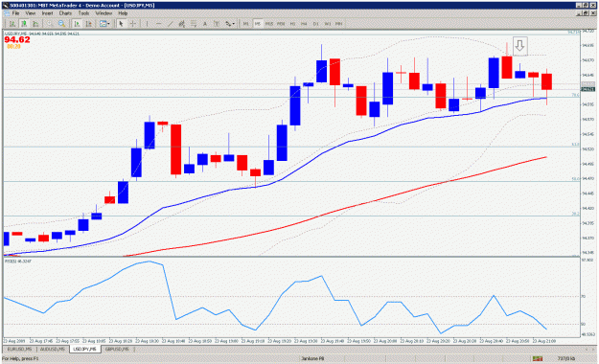
Task: Select the Cursor pointer tool
Action: pos(121,24)
